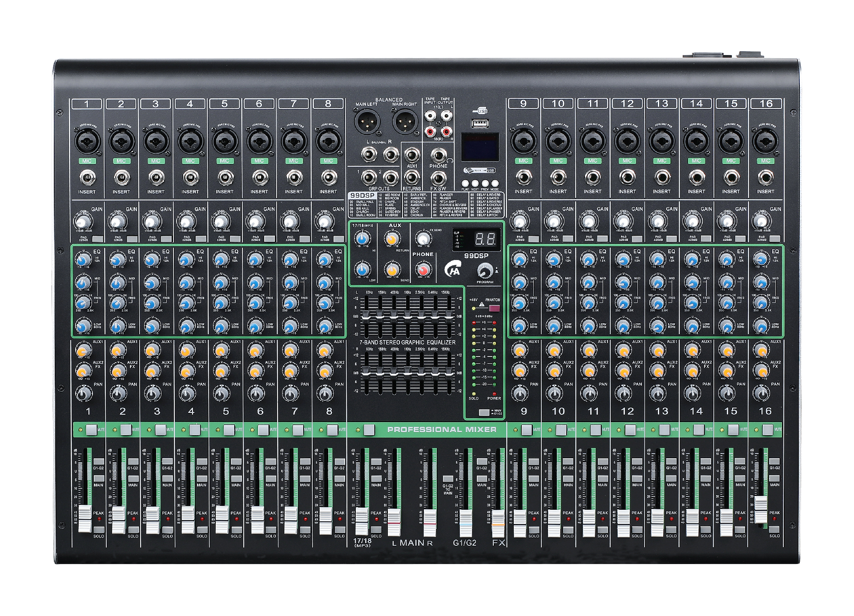Viewport: 854px width, 616px height.
Task: Click the 99DSP PROGRAM selector knob
Action: tap(484, 270)
